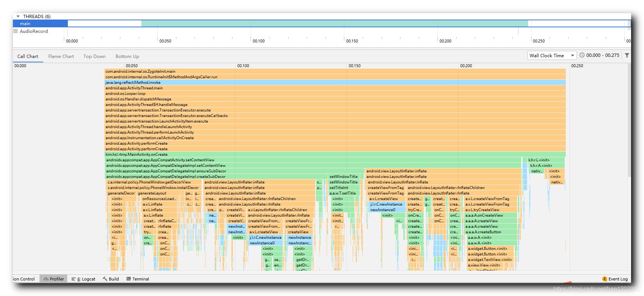Image resolution: width=644 pixels, height=296 pixels.
Task: Click the 00.100 mark on thread timeline
Action: pos(258,41)
